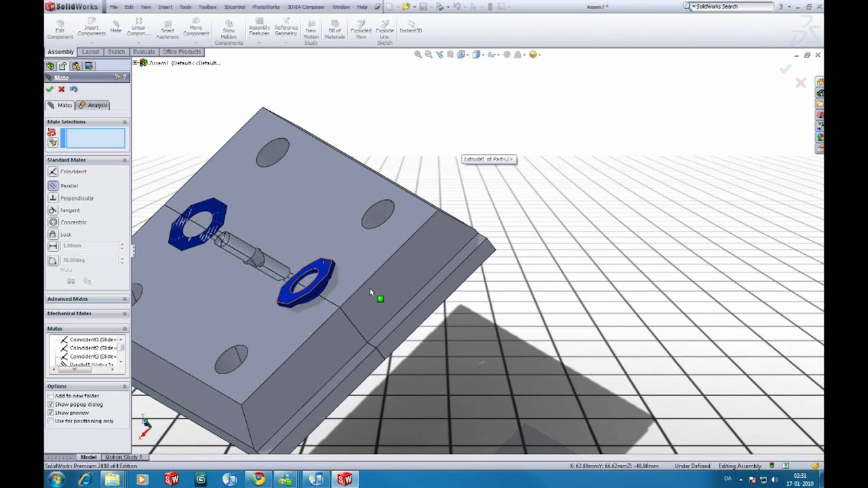This screenshot has width=868, height=488.
Task: Select Parallel standard mate
Action: [x=63, y=186]
